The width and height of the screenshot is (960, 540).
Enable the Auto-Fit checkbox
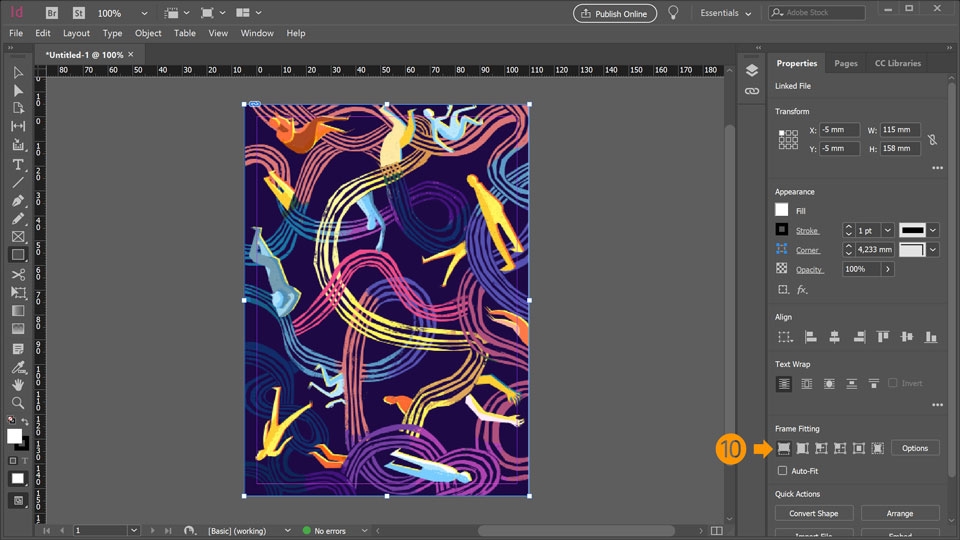(x=783, y=470)
